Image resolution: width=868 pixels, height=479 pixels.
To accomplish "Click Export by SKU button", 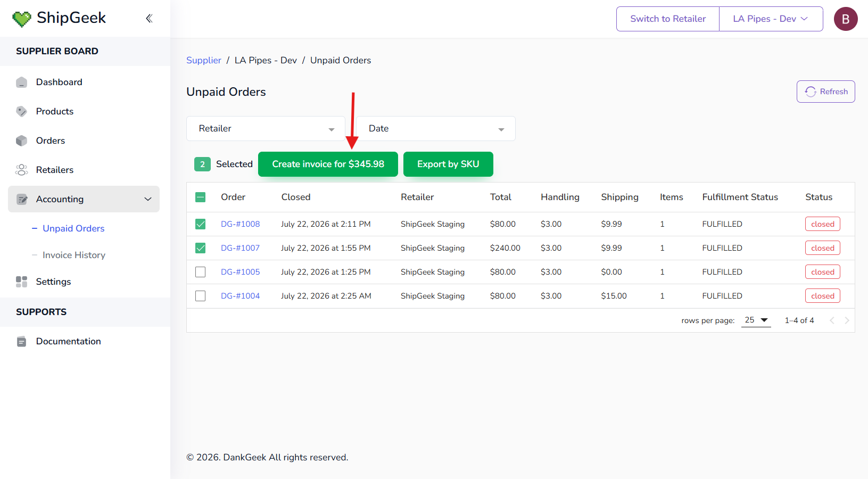I will pyautogui.click(x=448, y=164).
